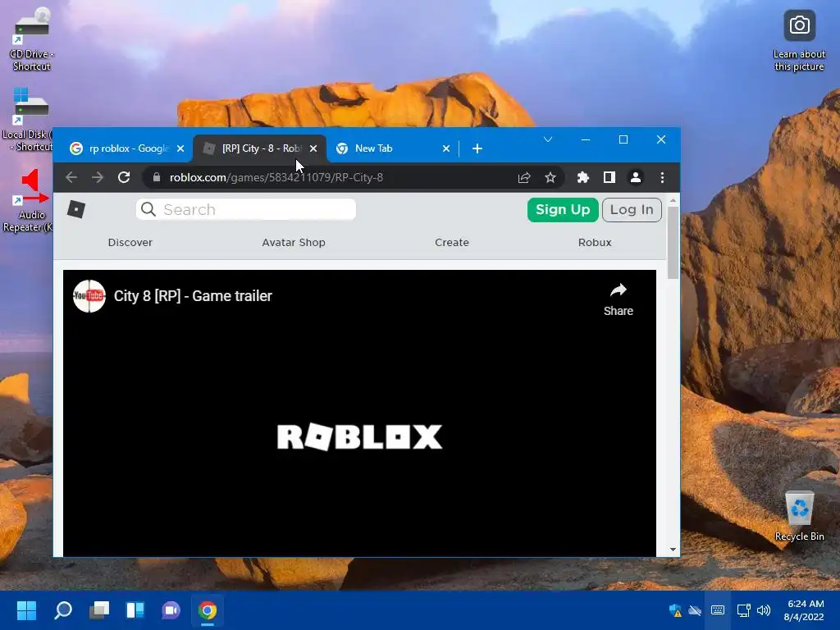
Task: Open Task View from the taskbar
Action: coord(99,610)
